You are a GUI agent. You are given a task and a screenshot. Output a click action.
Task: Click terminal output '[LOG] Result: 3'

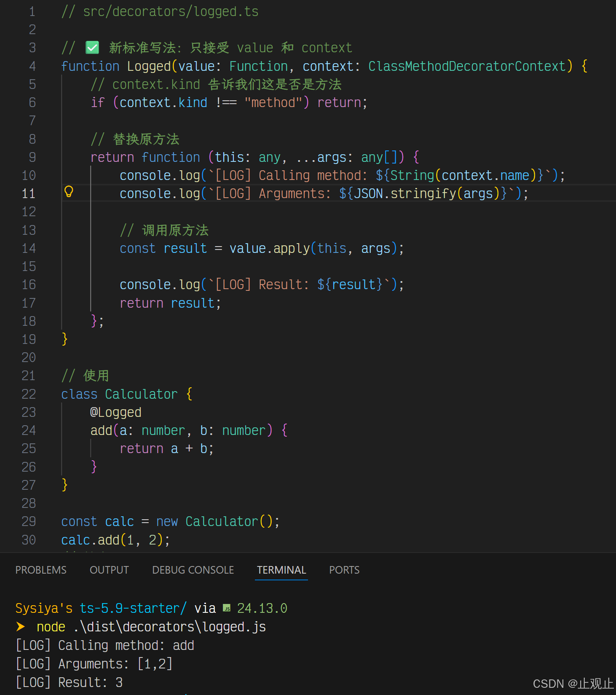[x=69, y=682]
